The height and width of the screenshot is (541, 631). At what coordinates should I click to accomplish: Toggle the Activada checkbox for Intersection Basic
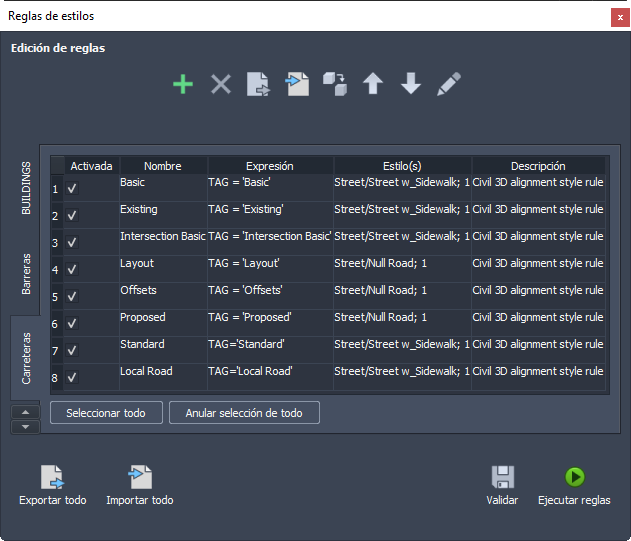point(72,242)
